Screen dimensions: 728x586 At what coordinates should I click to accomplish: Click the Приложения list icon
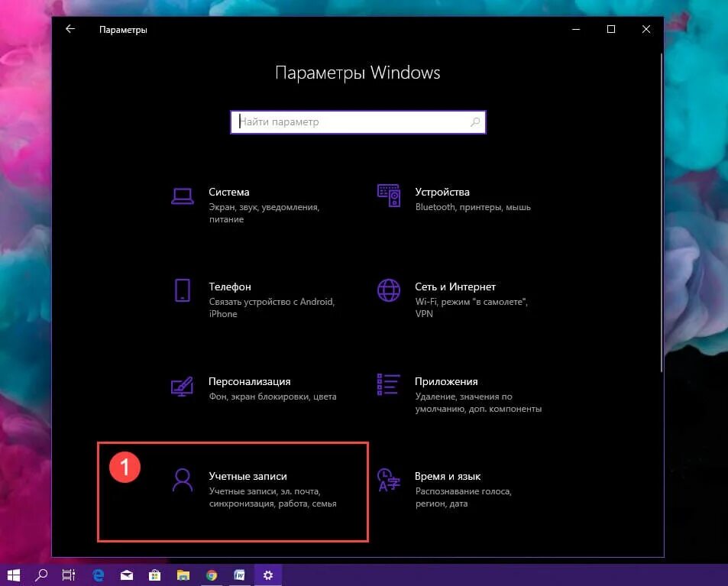389,385
